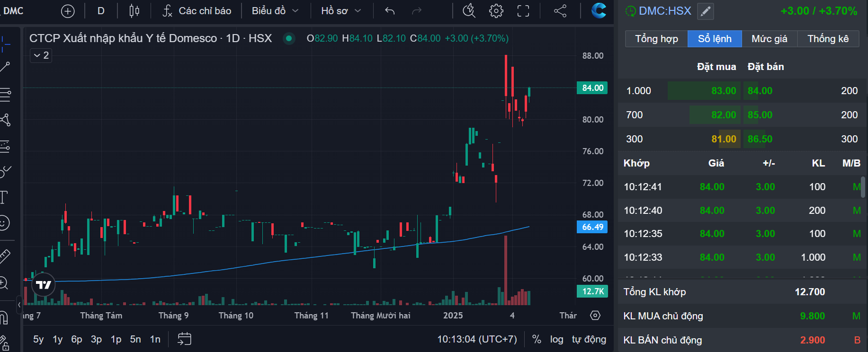Undo the last chart action

[x=390, y=11]
